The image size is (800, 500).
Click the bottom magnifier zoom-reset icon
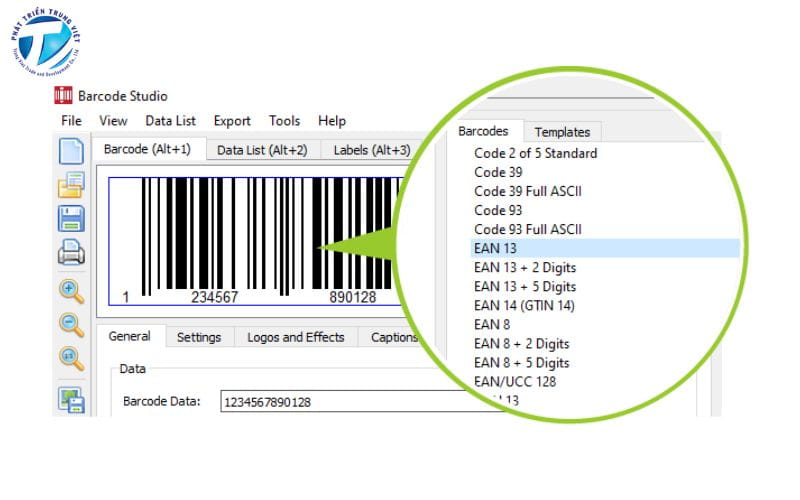point(71,357)
